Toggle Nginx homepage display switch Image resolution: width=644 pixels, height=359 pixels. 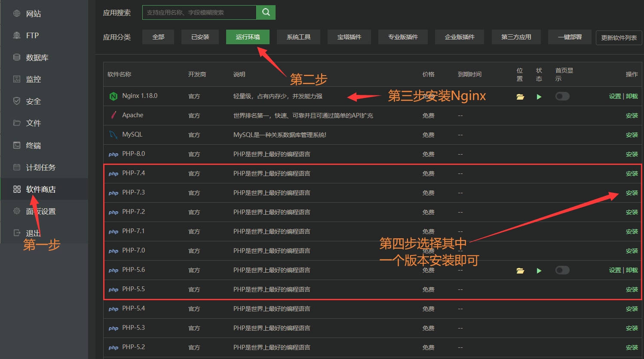pos(562,96)
